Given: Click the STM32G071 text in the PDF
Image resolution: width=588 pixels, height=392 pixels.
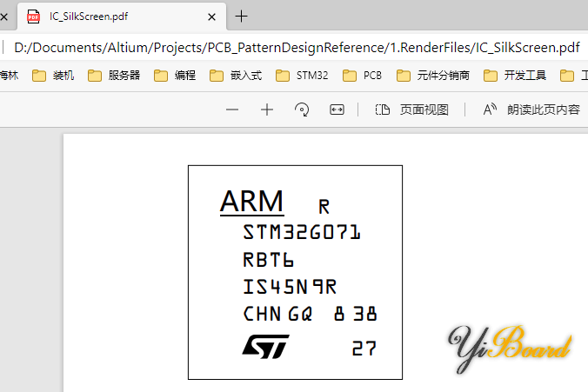Looking at the screenshot, I should coord(302,232).
